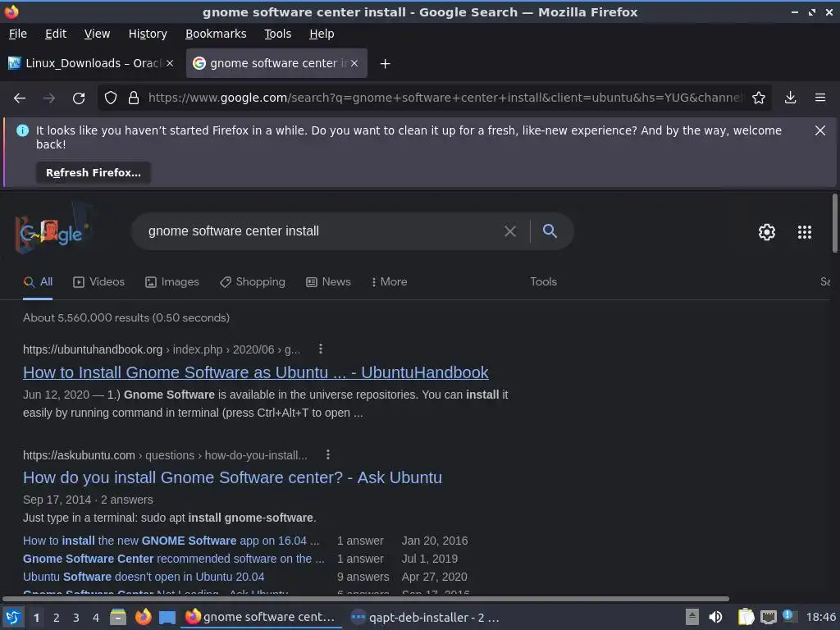Close the gnome software center tab
Viewport: 840px width, 630px height.
(354, 63)
